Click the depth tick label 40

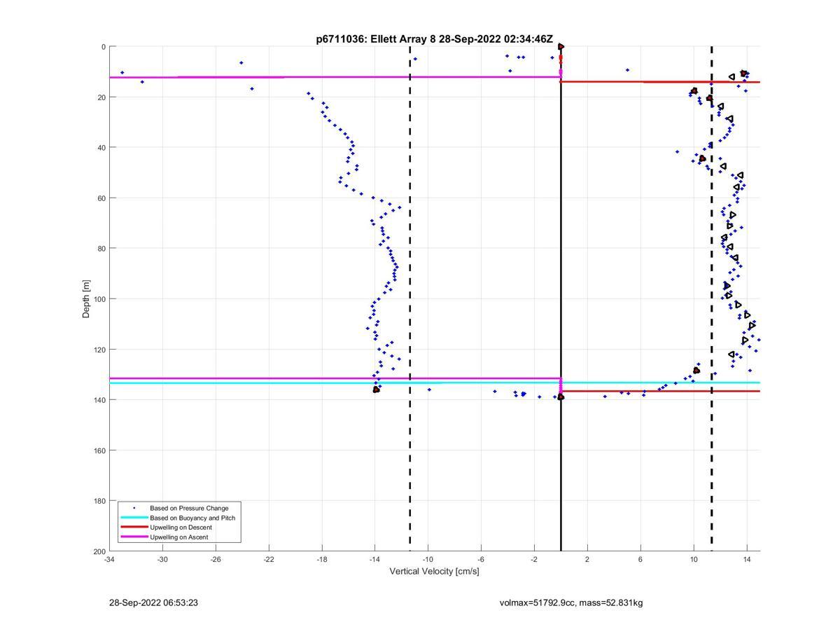[101, 148]
